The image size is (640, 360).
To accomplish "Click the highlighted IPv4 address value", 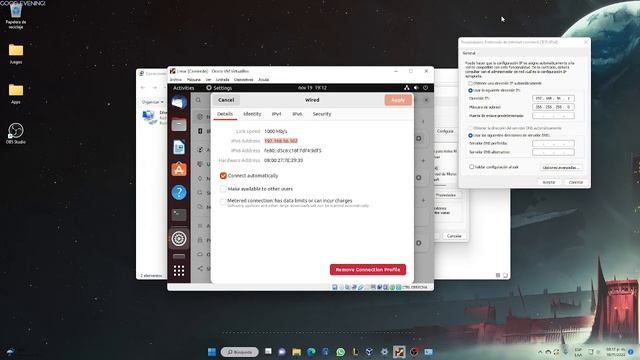I will [281, 141].
